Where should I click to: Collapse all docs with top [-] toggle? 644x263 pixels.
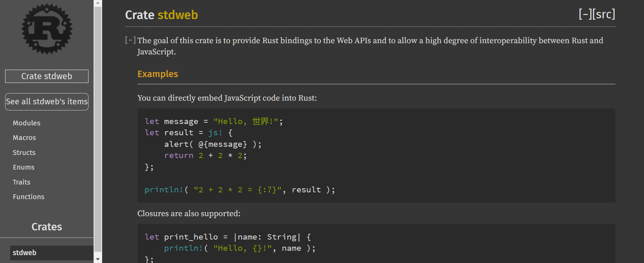click(585, 14)
